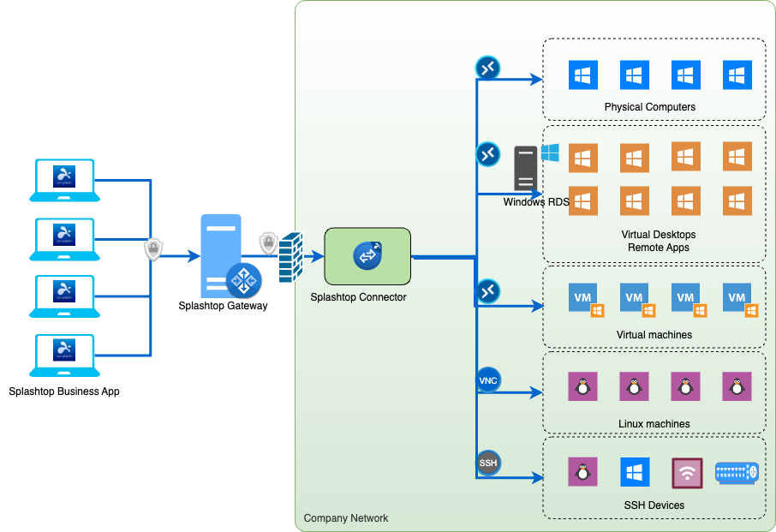Click the SSH protocol badge
Image resolution: width=776 pixels, height=532 pixels.
pyautogui.click(x=488, y=463)
